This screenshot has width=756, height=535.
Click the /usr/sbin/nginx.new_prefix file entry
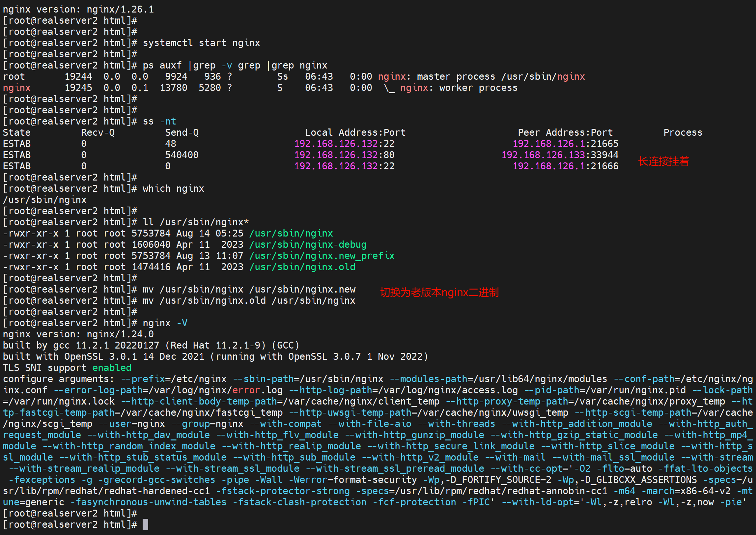coord(322,256)
